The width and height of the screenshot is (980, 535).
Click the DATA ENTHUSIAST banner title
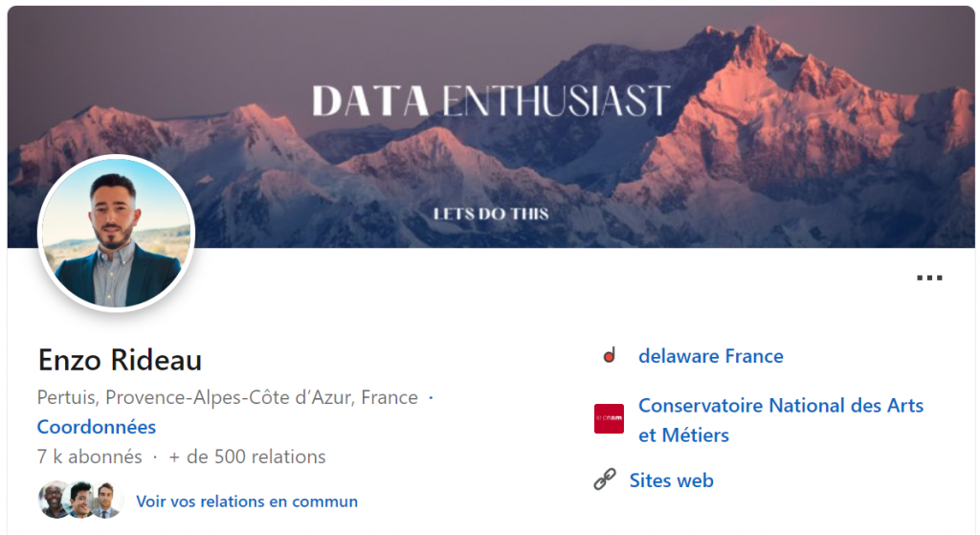491,100
